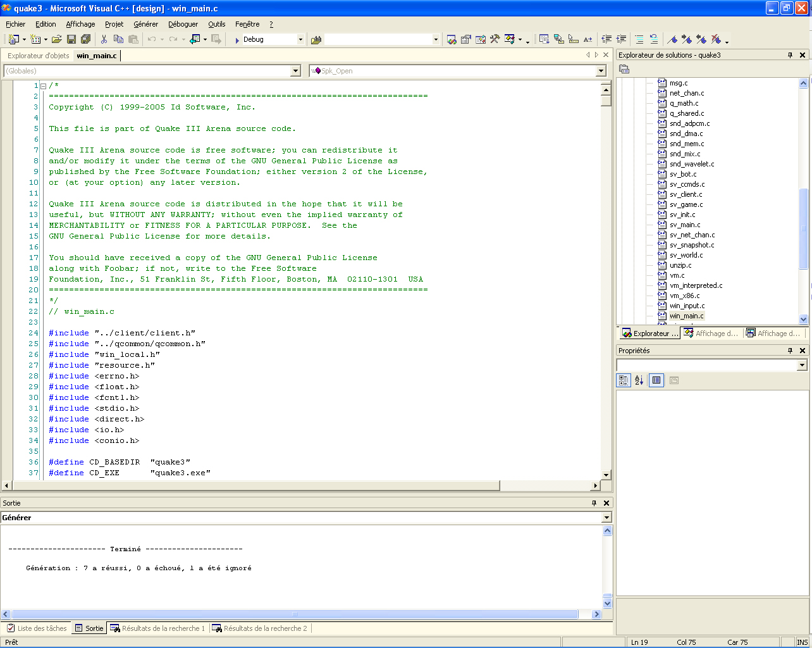
Task: Toggle auto-hide pin on Propriétés panel
Action: 790,351
